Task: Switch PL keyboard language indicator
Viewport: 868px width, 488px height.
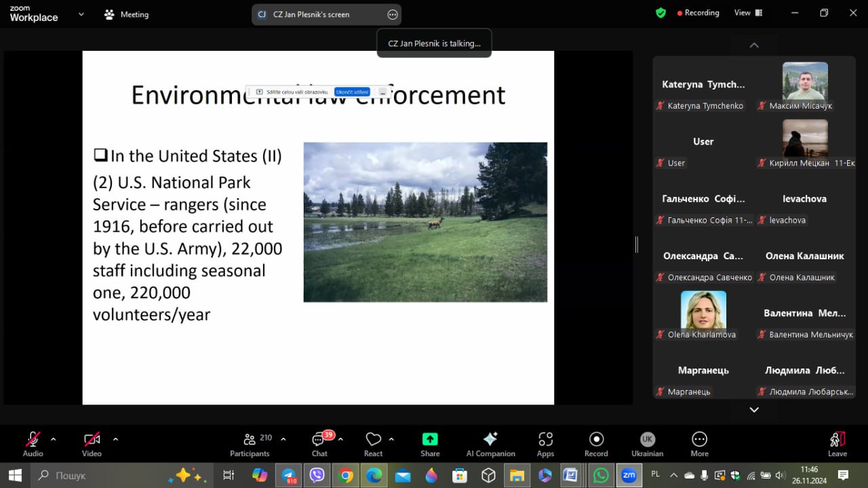Action: tap(655, 475)
